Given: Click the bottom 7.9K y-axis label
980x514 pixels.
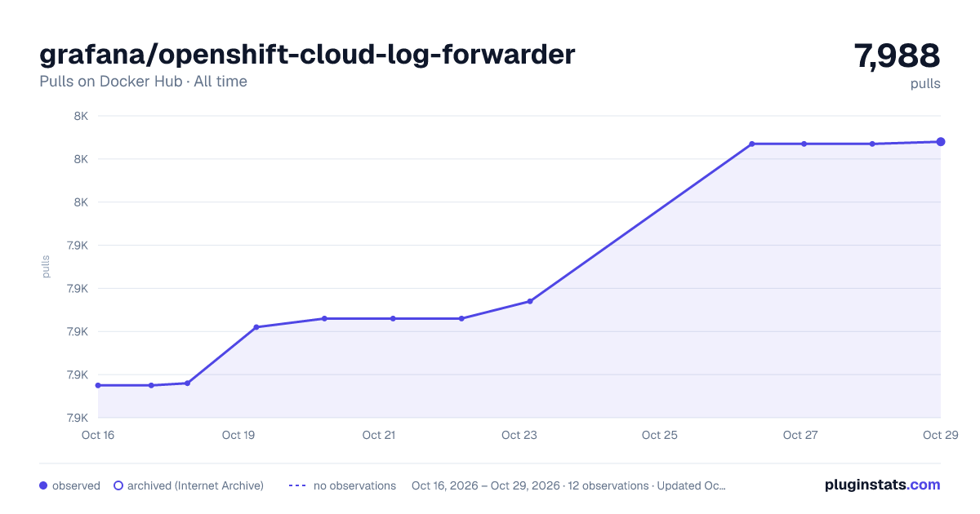Looking at the screenshot, I should [78, 418].
